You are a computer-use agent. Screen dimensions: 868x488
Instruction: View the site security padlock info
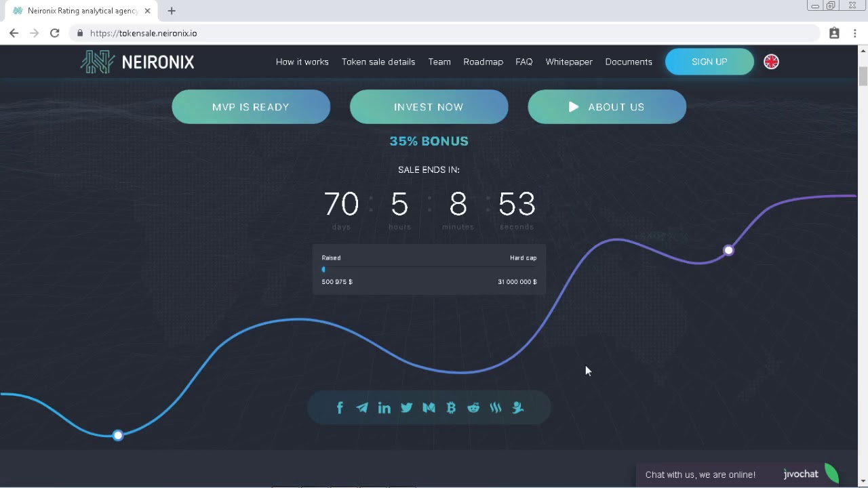point(79,33)
